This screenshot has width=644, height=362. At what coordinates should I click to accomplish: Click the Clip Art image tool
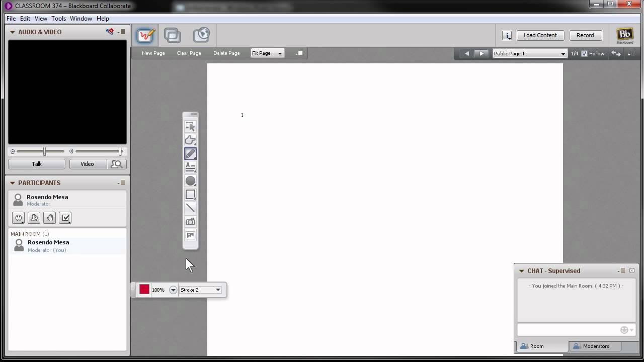click(190, 235)
